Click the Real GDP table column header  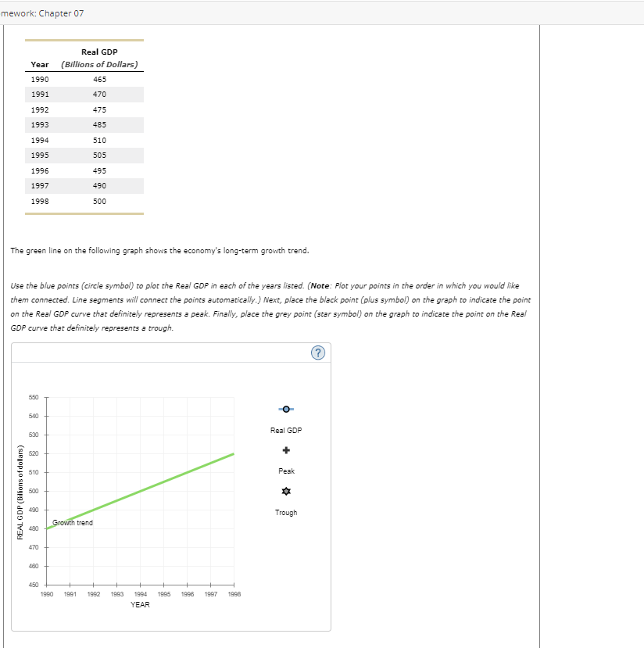pyautogui.click(x=99, y=52)
